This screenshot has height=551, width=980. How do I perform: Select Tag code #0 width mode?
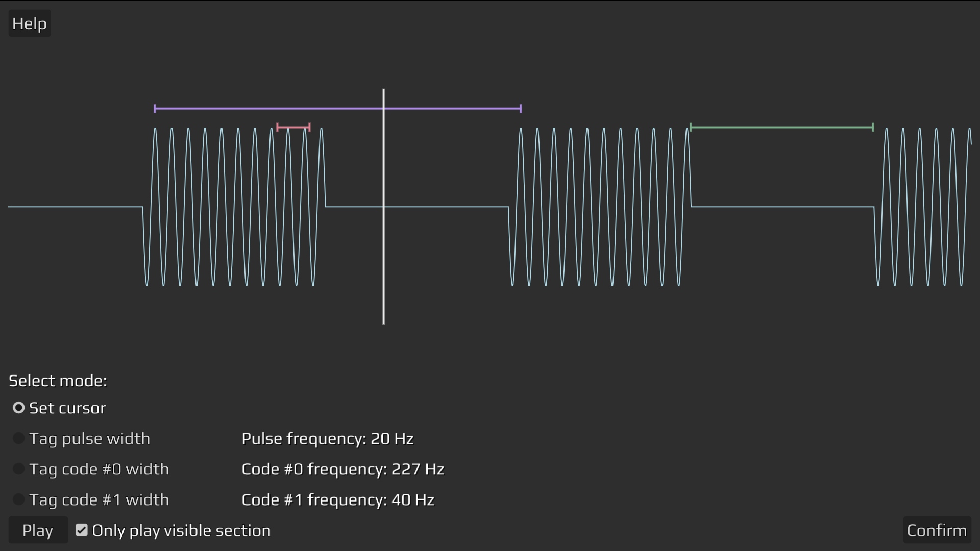coord(19,469)
